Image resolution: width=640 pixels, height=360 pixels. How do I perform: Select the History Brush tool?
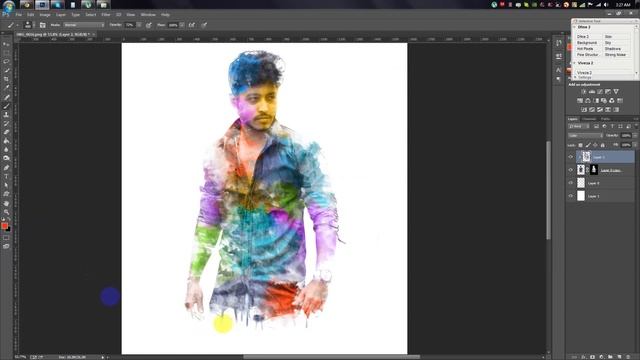(6, 124)
